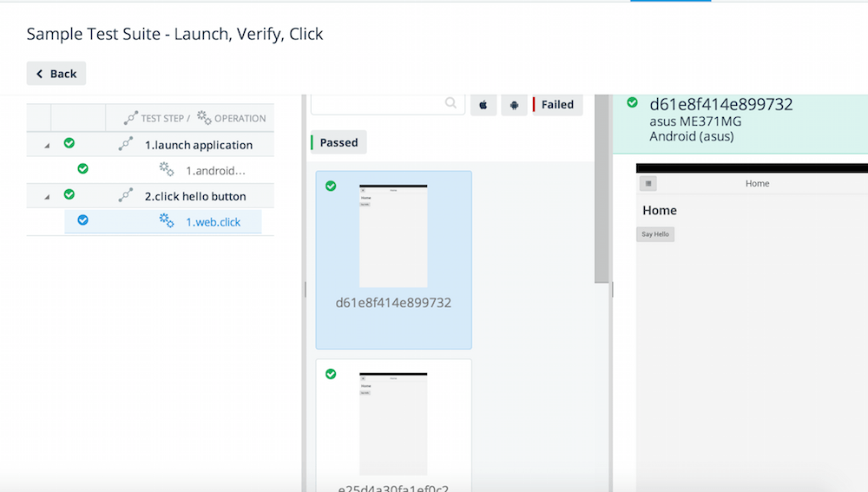Click blue status check of '1.web.click'
The width and height of the screenshot is (868, 492).
tap(83, 220)
